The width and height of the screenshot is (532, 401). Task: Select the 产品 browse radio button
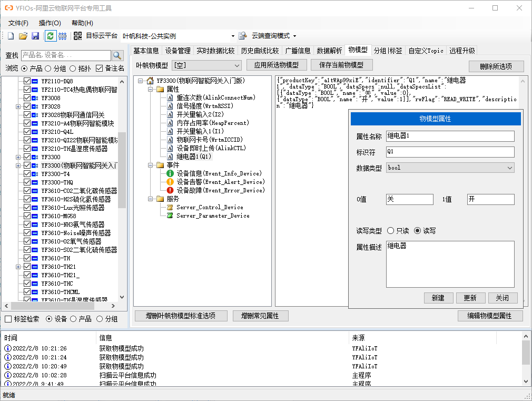(24, 69)
